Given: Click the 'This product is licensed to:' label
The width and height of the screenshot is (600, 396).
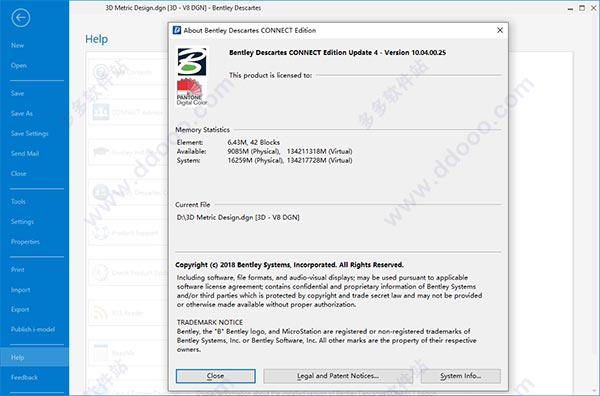Looking at the screenshot, I should tap(270, 75).
